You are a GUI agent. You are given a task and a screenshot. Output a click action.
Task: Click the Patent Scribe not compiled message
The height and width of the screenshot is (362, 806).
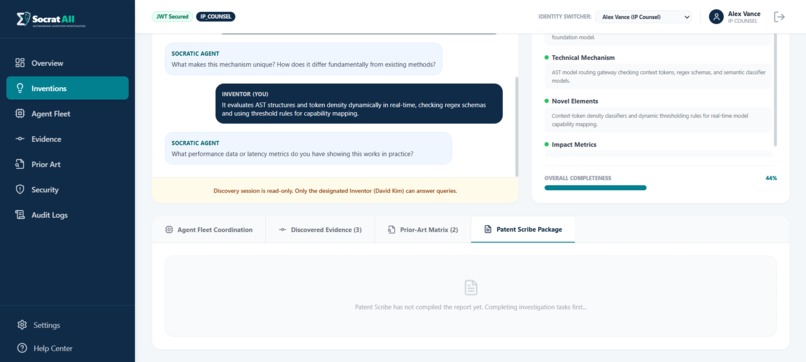pos(470,307)
